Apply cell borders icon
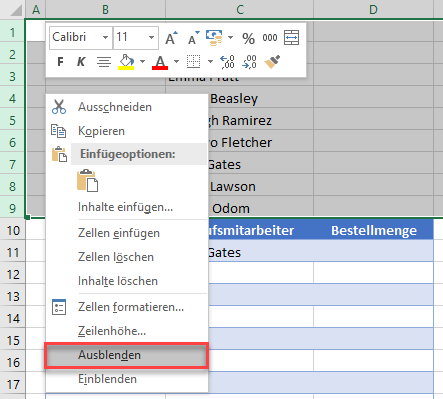The width and height of the screenshot is (443, 399). 193,62
